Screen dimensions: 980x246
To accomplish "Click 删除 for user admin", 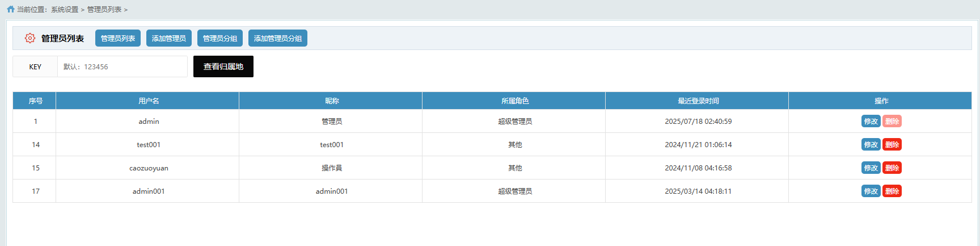I will (892, 121).
